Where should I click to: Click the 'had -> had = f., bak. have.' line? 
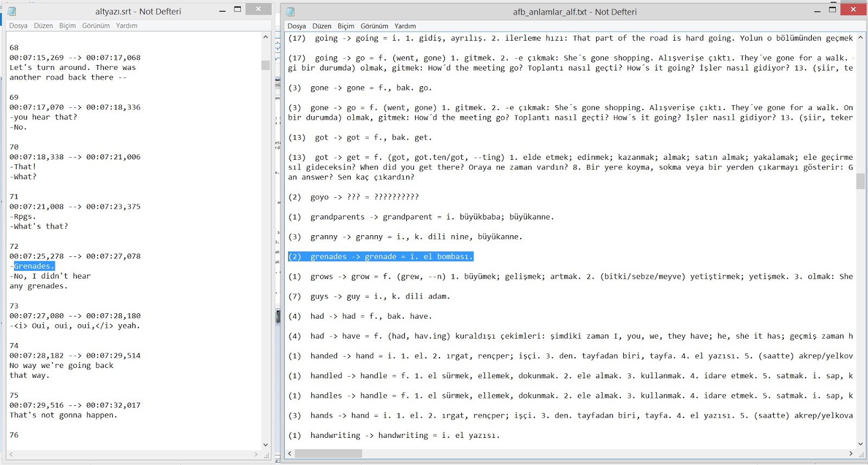[x=360, y=316]
